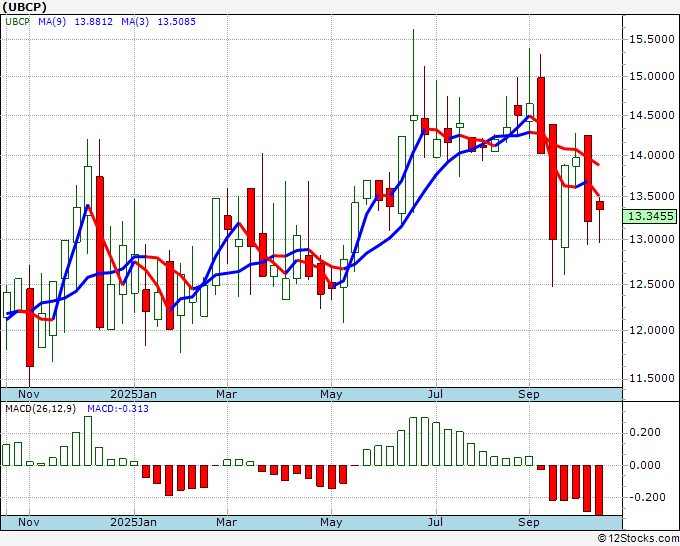Click the 11.5000 price axis label
The width and height of the screenshot is (680, 546).
click(x=652, y=379)
